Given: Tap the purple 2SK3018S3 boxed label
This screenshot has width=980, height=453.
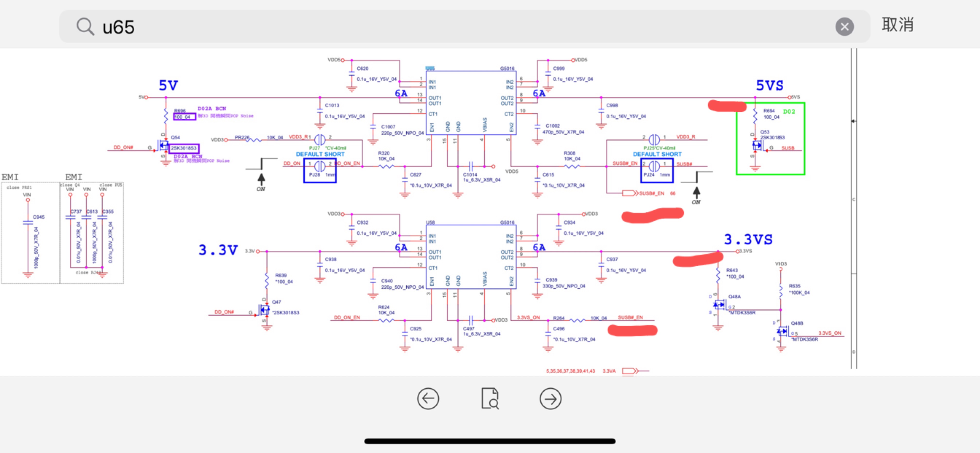Looking at the screenshot, I should click(x=184, y=148).
